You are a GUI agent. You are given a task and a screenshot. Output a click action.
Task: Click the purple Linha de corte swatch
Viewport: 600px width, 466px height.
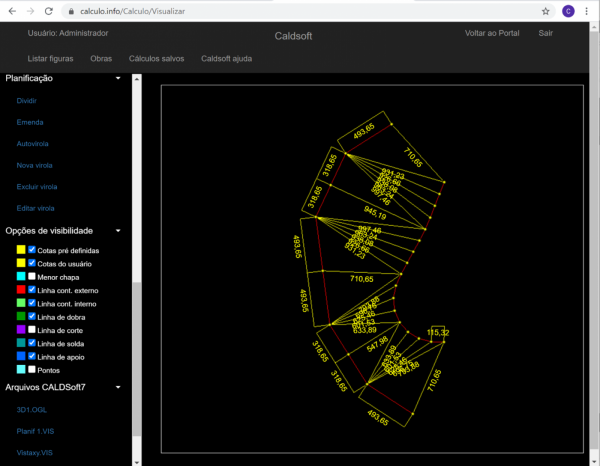[x=20, y=329]
